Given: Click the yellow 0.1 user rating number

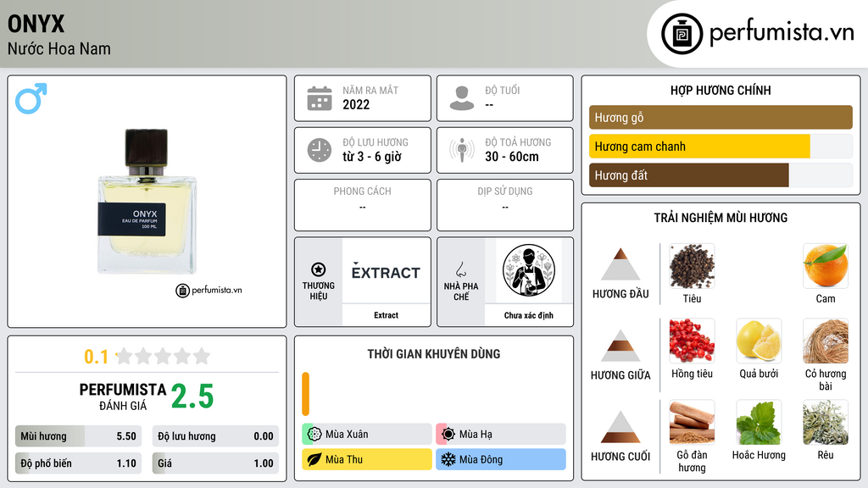Looking at the screenshot, I should pos(97,357).
